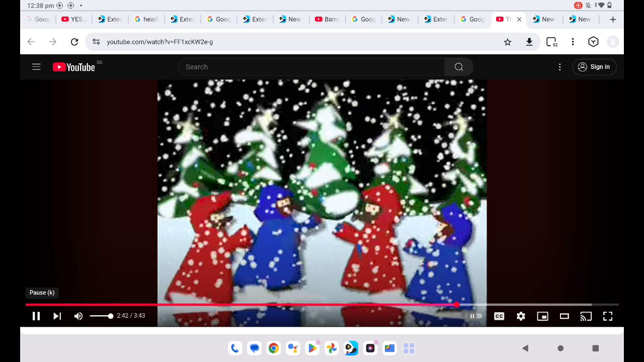
Task: Click the hexagon extension icon in toolbar
Action: (593, 42)
